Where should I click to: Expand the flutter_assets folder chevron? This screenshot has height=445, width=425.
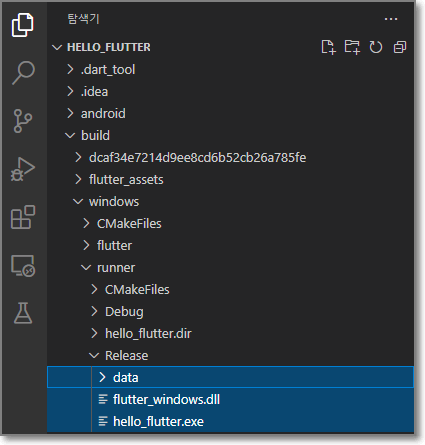click(78, 179)
